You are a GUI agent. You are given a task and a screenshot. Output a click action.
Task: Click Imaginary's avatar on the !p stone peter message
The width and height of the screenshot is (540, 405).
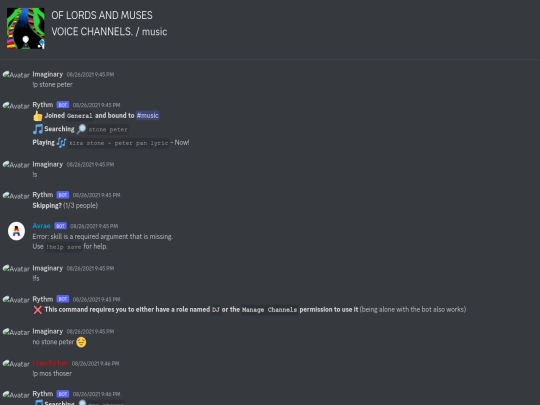(x=16, y=75)
